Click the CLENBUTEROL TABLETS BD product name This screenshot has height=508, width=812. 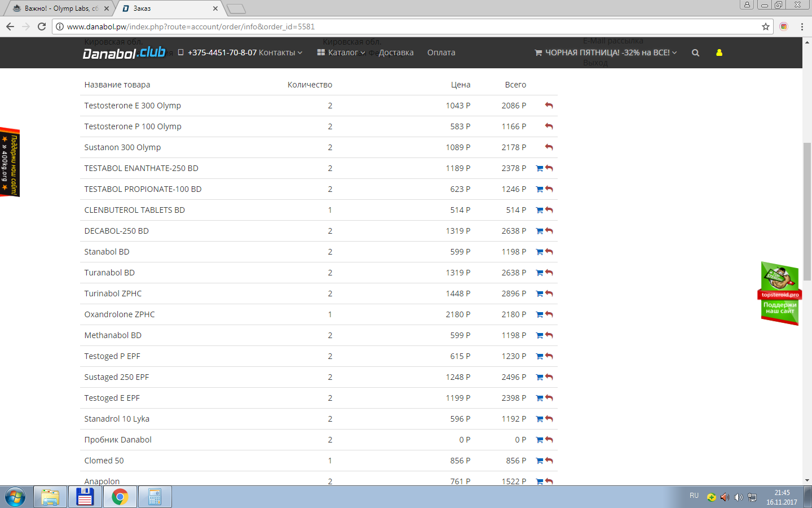pyautogui.click(x=135, y=210)
